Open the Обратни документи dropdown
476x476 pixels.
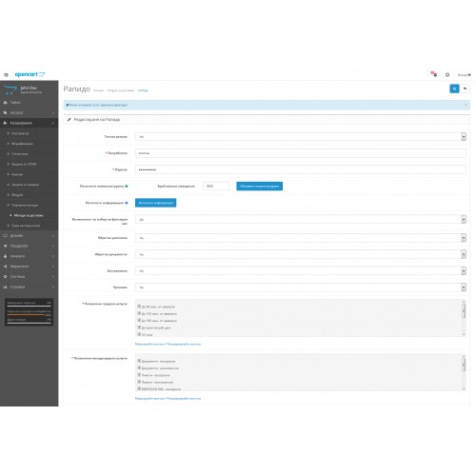301,254
